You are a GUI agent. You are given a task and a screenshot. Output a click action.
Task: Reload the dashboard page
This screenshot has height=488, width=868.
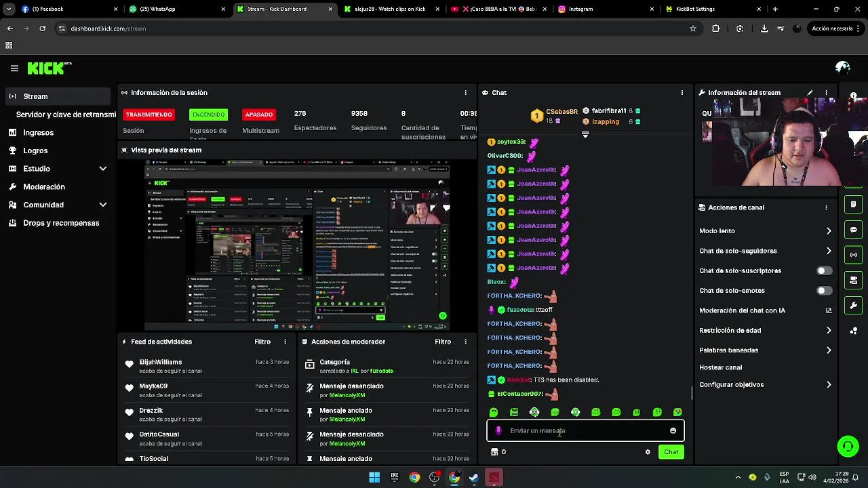coord(42,28)
